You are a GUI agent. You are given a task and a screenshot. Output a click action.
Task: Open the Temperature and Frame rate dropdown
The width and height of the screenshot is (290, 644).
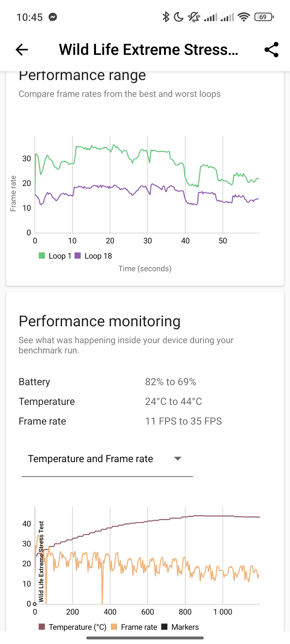coord(90,459)
